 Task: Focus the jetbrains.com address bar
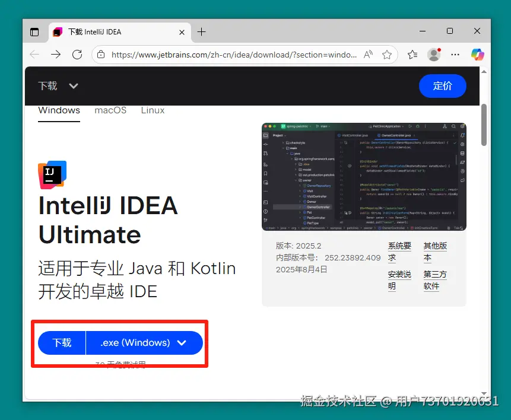234,55
